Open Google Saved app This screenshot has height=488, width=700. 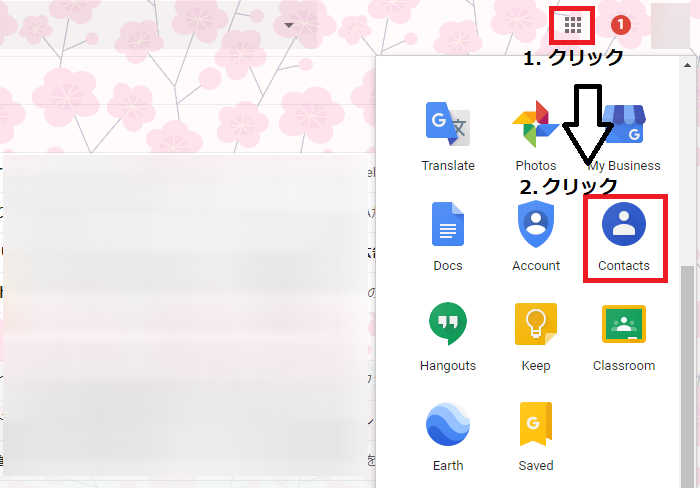tap(536, 436)
